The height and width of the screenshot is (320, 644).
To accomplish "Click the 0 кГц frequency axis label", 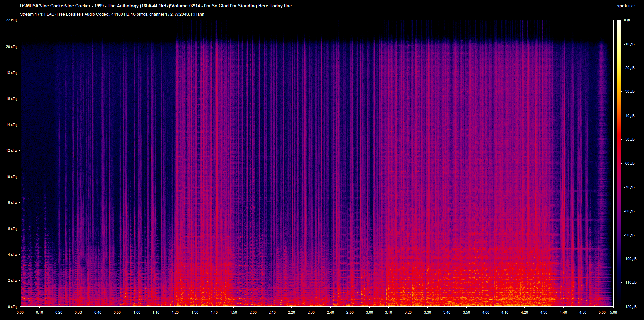I will pyautogui.click(x=12, y=307).
